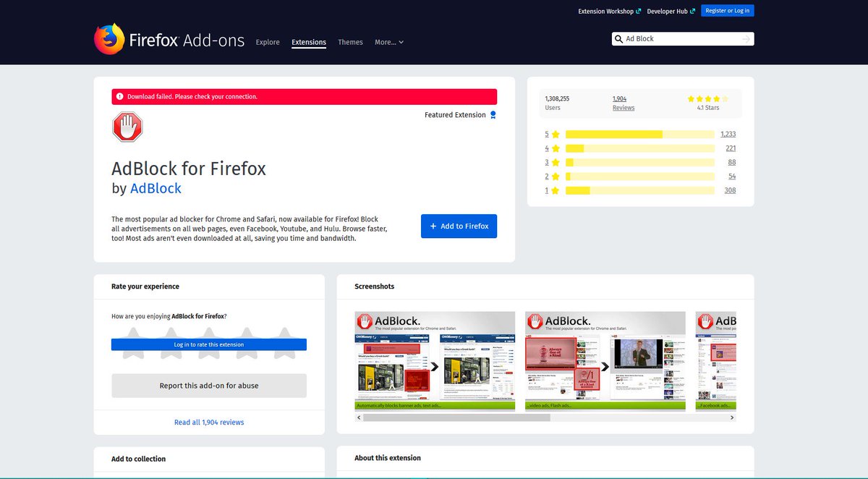
Task: Click the error icon in download failed banner
Action: click(x=119, y=96)
